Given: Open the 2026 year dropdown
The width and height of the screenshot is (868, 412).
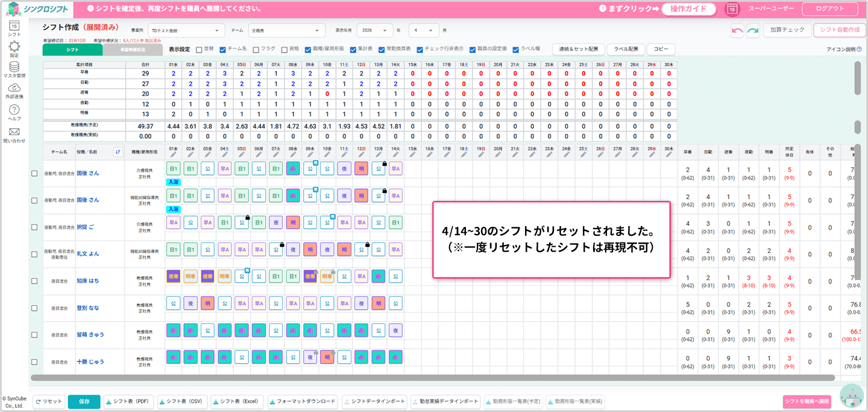Looking at the screenshot, I should (x=374, y=30).
